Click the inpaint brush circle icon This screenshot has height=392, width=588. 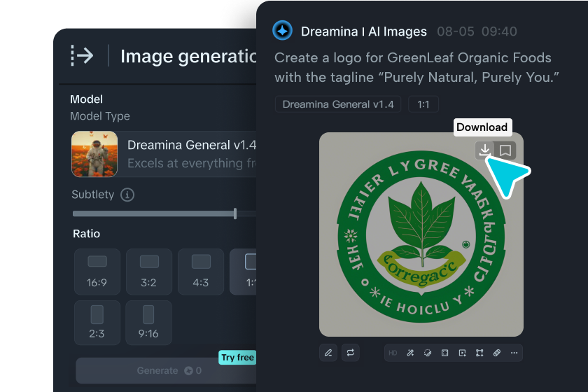click(x=428, y=353)
